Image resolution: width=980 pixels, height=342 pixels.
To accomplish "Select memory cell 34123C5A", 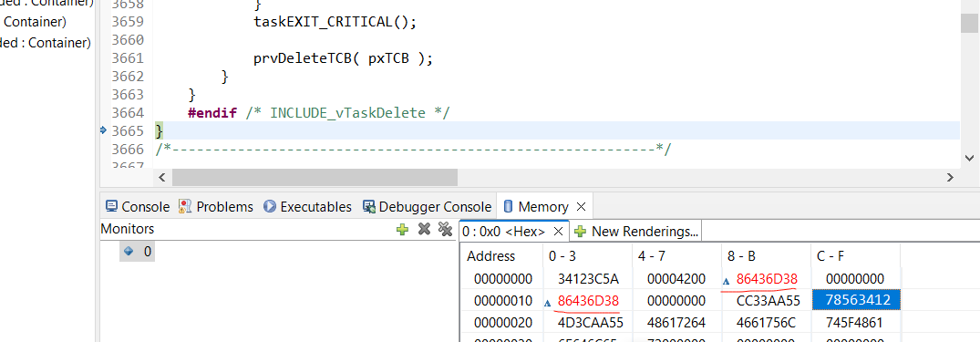I will [x=587, y=278].
